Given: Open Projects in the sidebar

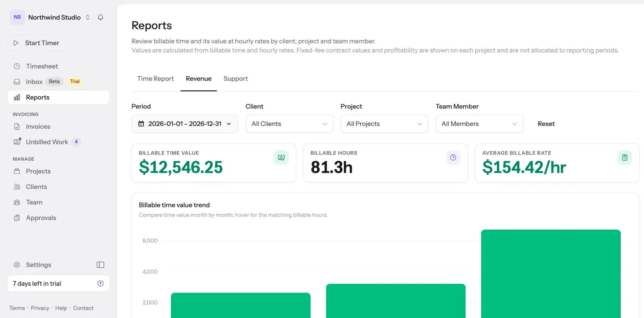Looking at the screenshot, I should click(58, 171).
